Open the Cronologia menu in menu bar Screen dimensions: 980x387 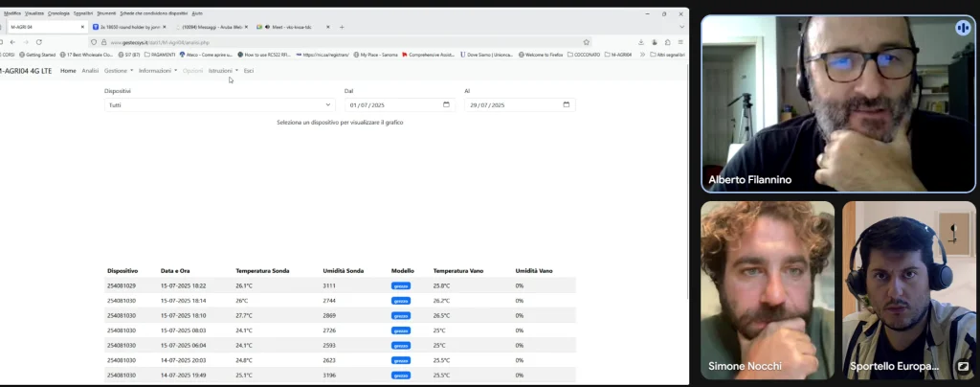click(x=58, y=13)
